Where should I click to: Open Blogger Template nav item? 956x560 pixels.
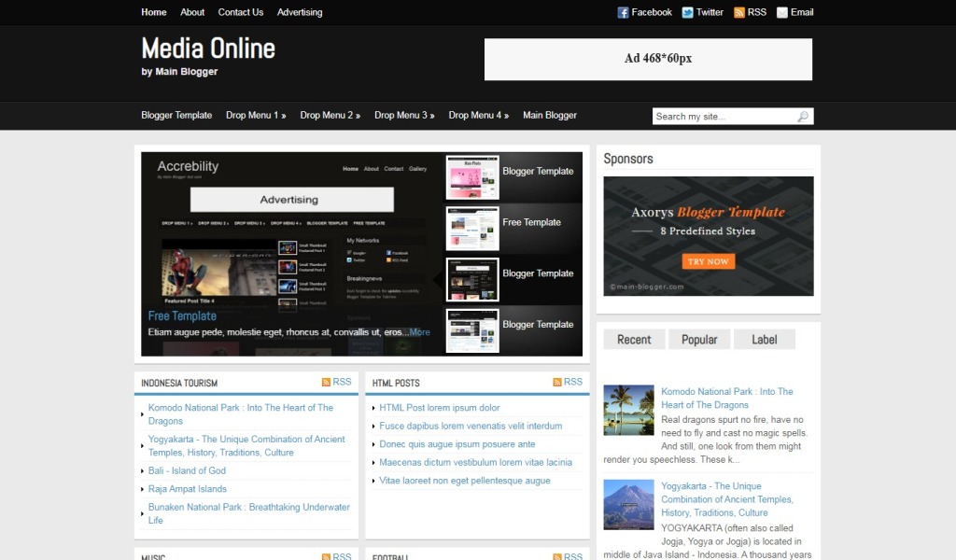(176, 115)
